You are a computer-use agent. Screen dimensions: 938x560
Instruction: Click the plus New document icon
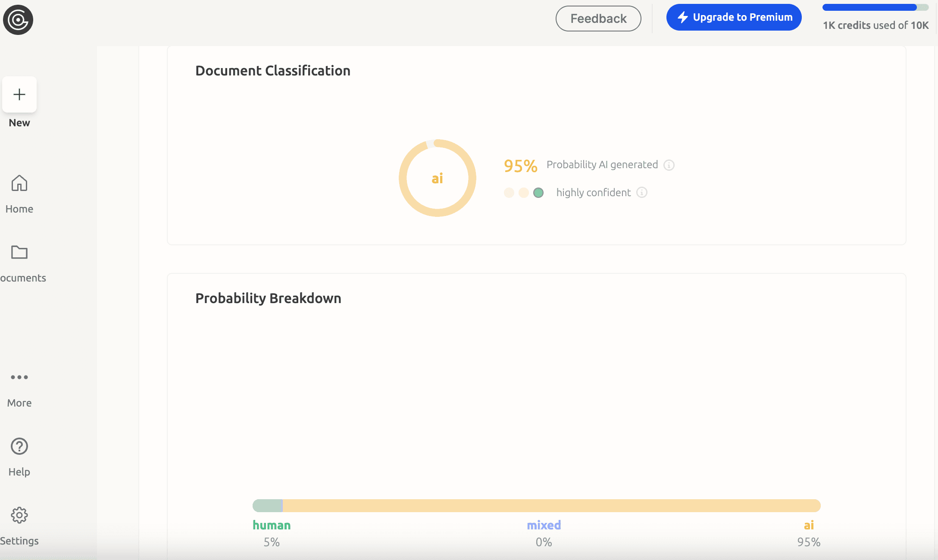(x=19, y=94)
